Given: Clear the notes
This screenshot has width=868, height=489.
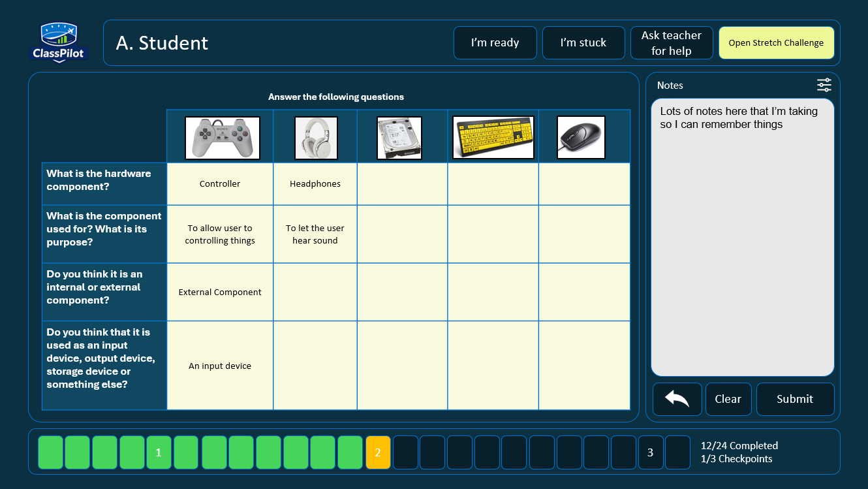Looking at the screenshot, I should click(728, 399).
